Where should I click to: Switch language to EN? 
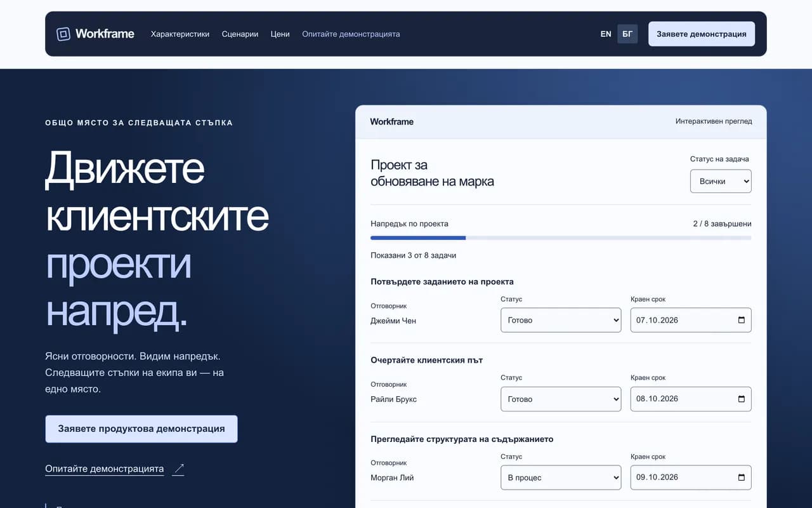606,34
